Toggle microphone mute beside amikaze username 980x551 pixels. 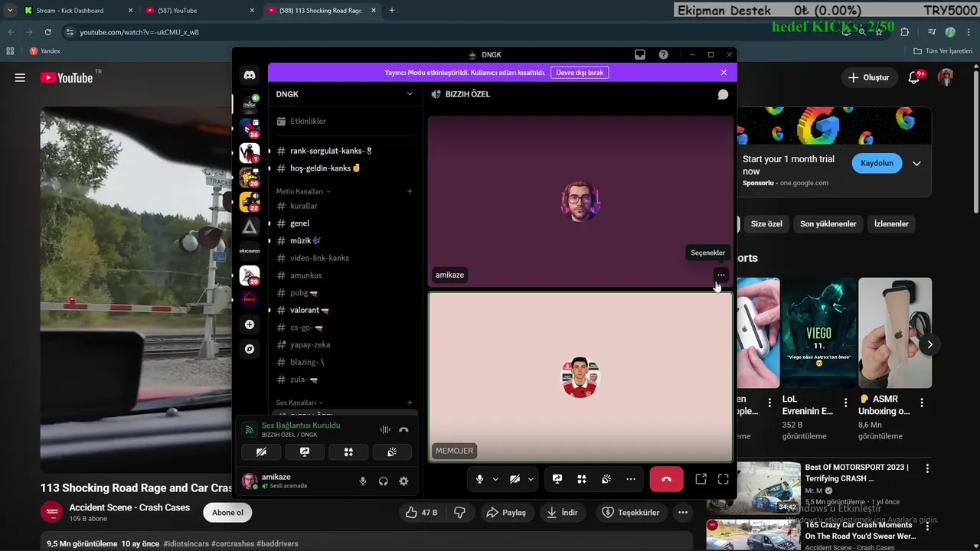click(364, 481)
